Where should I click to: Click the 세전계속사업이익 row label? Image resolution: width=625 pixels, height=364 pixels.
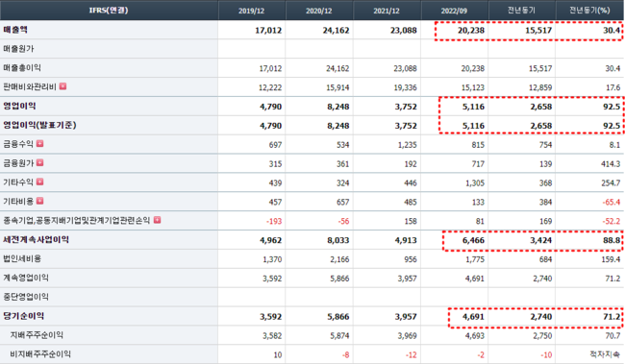pos(36,240)
